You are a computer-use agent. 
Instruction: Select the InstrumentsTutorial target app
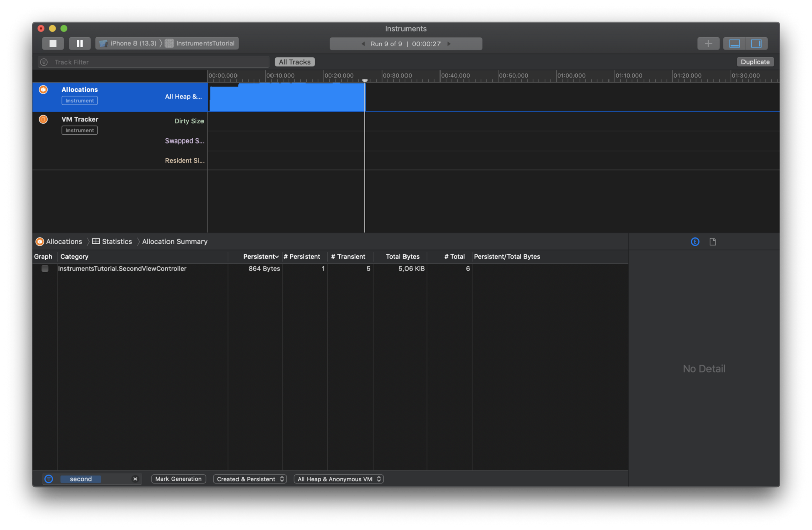(x=201, y=44)
